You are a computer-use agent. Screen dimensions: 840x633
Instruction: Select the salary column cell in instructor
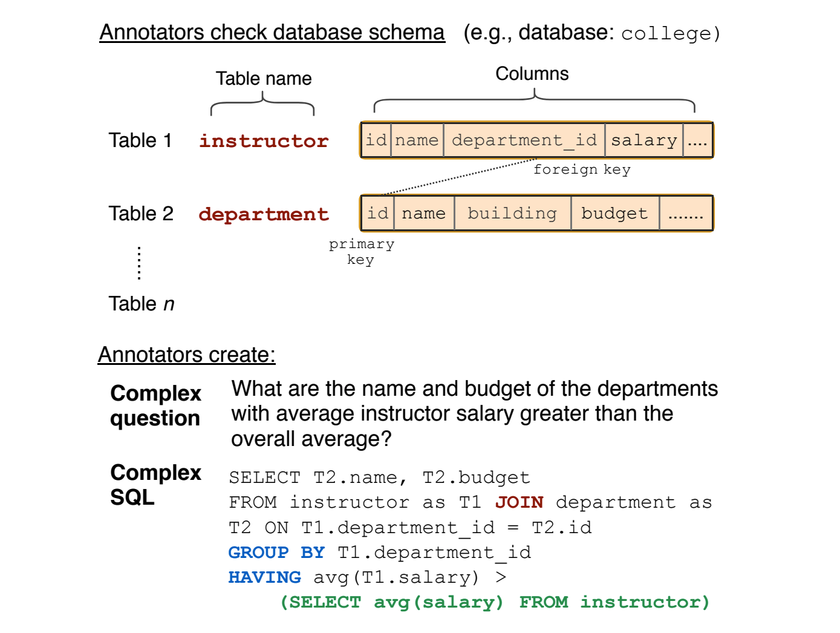[x=642, y=140]
